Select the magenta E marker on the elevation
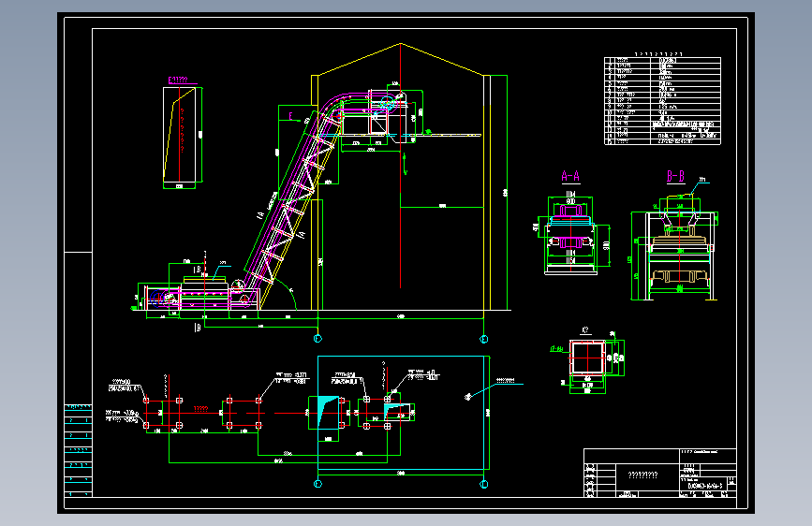The width and height of the screenshot is (812, 526). point(291,116)
